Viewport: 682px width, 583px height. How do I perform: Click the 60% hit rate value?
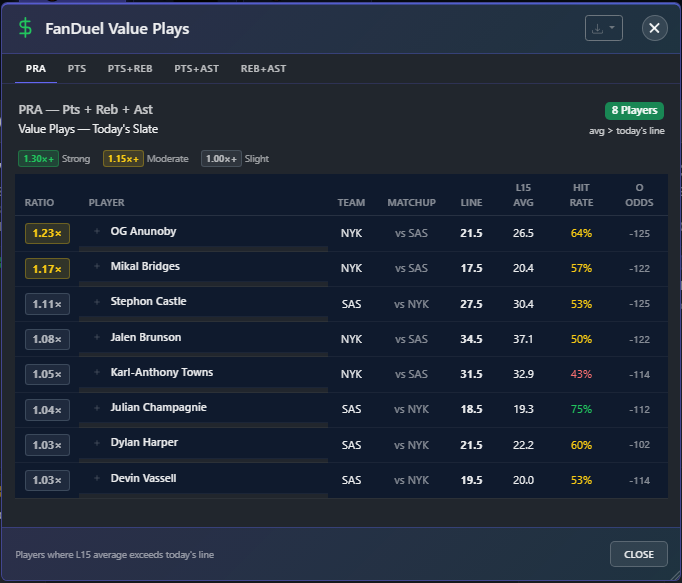(x=582, y=445)
